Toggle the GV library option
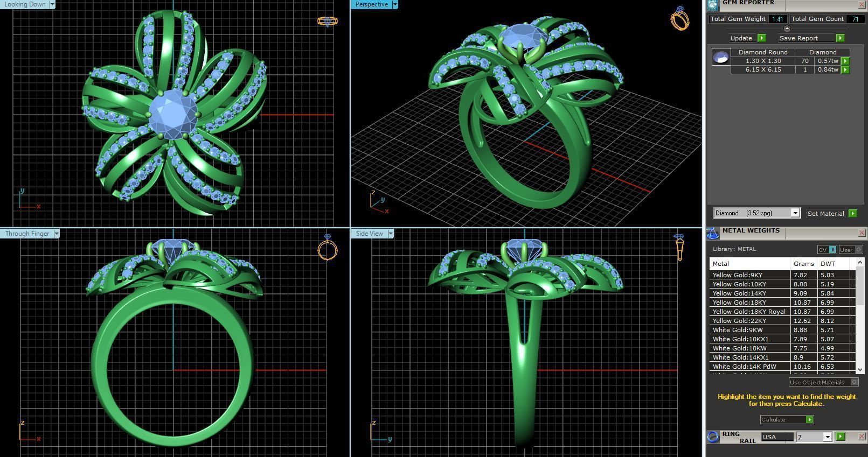 [827, 250]
